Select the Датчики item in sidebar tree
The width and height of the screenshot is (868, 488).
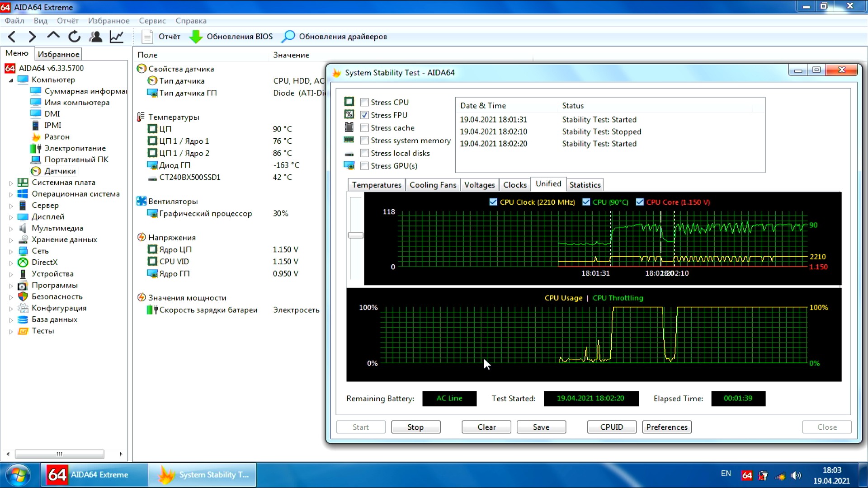pyautogui.click(x=60, y=171)
